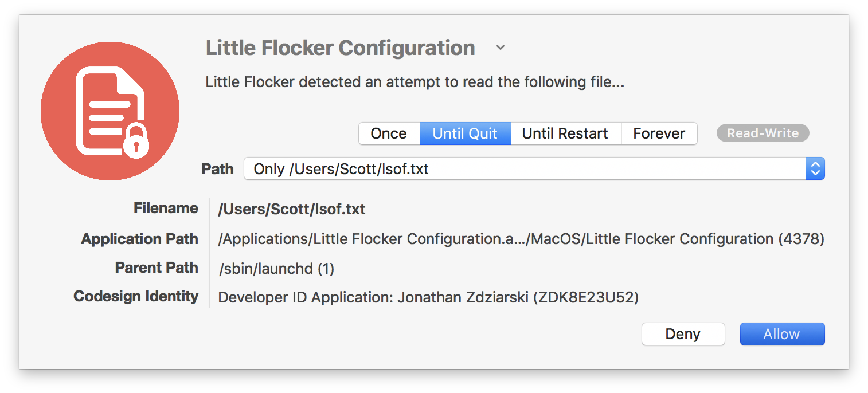Click the Parent Path label
Viewport: 868px width, 393px height.
[x=157, y=268]
